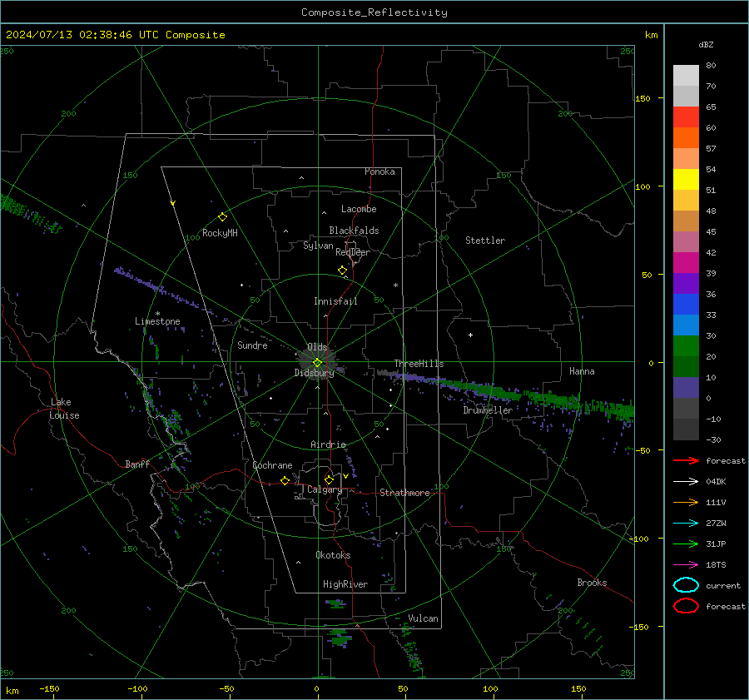Click the yellow diamond marker above Calgary label
749x700 pixels.
pos(329,479)
